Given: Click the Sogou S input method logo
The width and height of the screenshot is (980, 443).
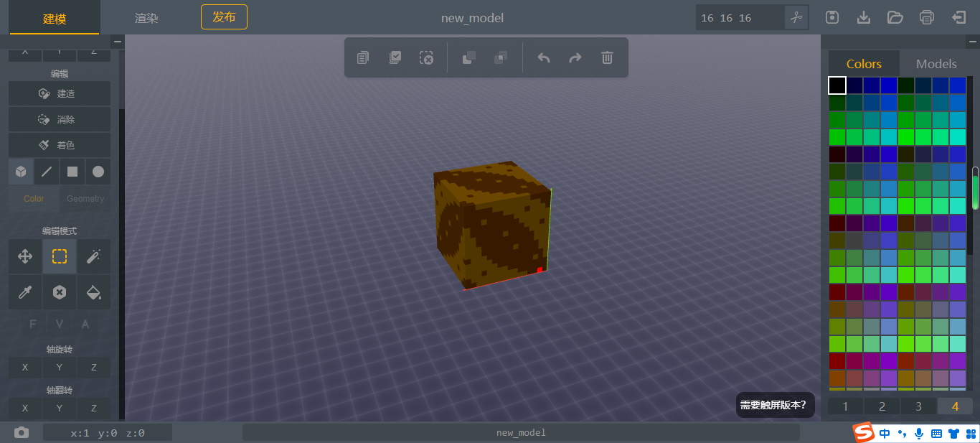Looking at the screenshot, I should click(x=863, y=433).
